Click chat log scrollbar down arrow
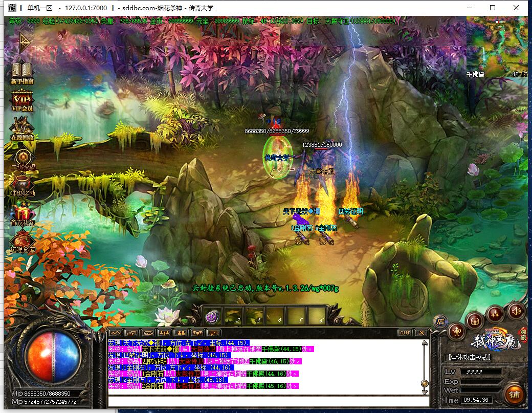Screen dimensions: 532x413 425,392
